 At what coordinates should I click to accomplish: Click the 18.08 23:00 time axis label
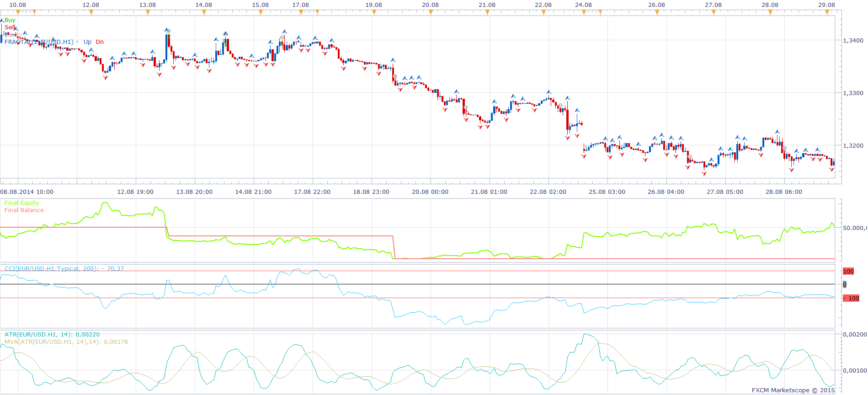(371, 192)
